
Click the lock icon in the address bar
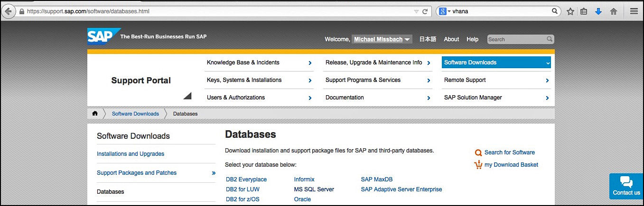(x=21, y=11)
